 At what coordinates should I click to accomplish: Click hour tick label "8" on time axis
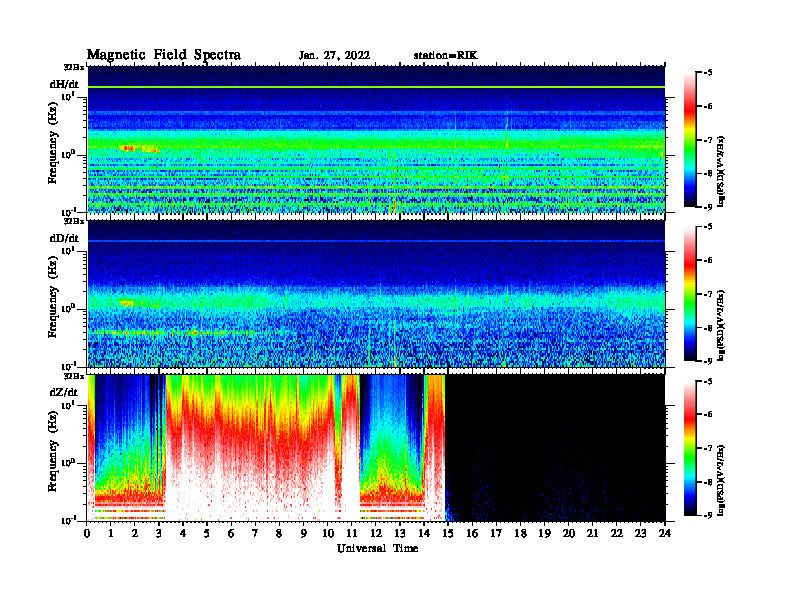tap(279, 534)
